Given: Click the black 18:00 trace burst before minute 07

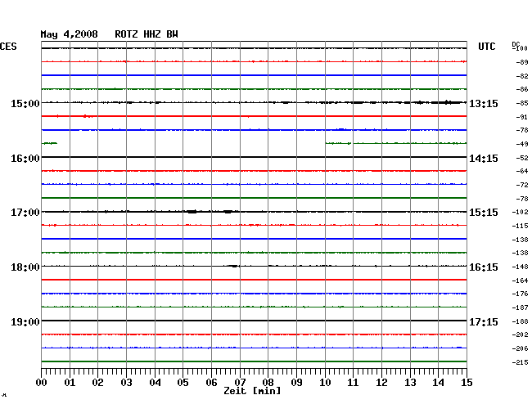Looking at the screenshot, I should (x=234, y=266).
